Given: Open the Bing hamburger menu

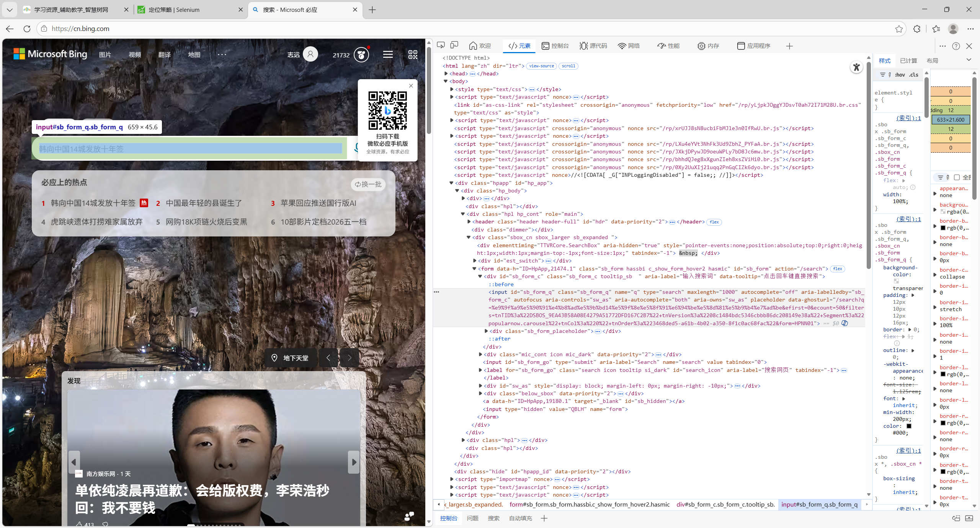Looking at the screenshot, I should pos(388,55).
